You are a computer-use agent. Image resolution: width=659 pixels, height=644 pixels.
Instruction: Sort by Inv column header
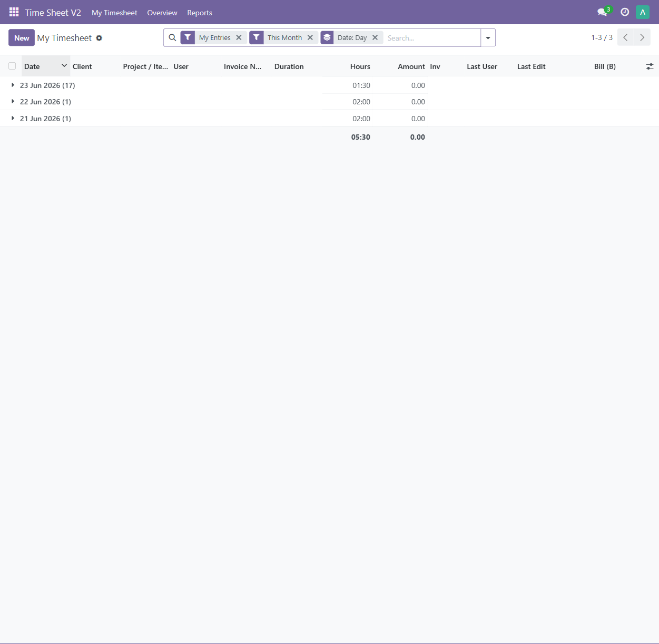(x=435, y=66)
